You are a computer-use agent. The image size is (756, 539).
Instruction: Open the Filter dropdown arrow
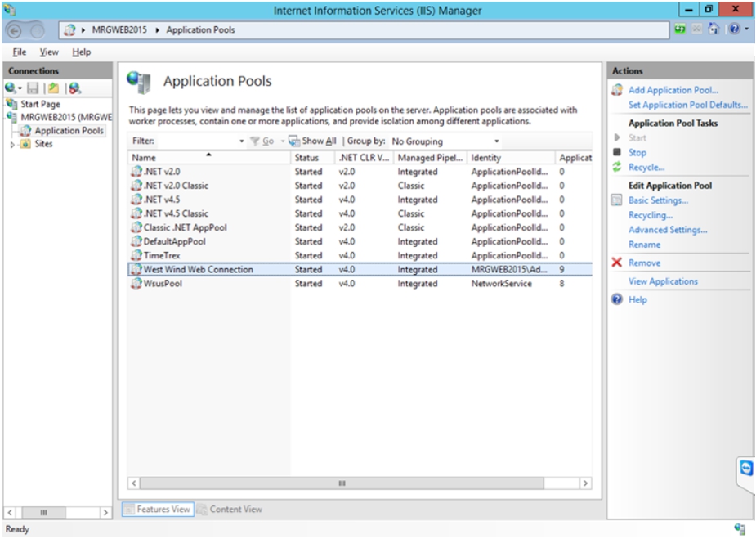tap(240, 141)
